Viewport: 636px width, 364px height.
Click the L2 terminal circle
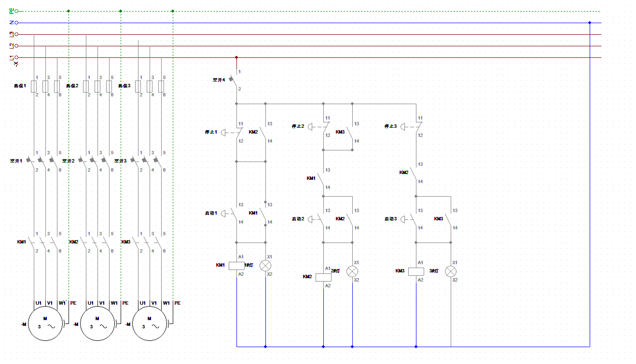click(x=16, y=46)
